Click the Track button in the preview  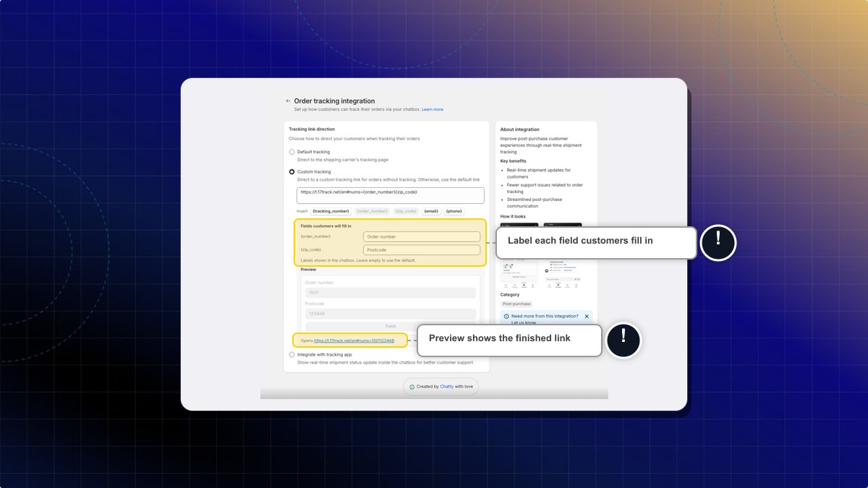click(391, 327)
